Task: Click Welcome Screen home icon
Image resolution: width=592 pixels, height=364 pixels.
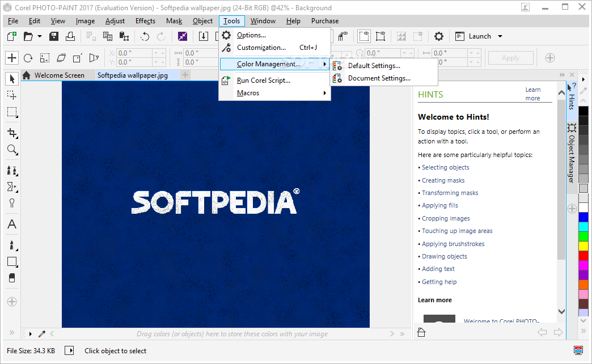Action: [27, 75]
